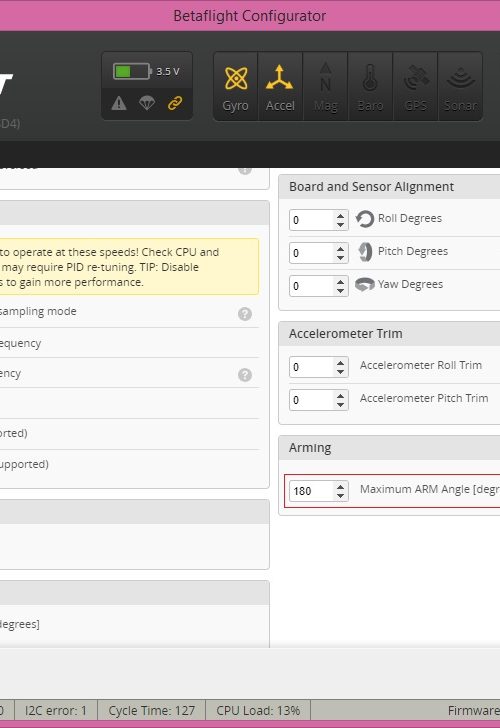Focus the Yaw Degrees input field
The width and height of the screenshot is (500, 728).
click(x=318, y=286)
